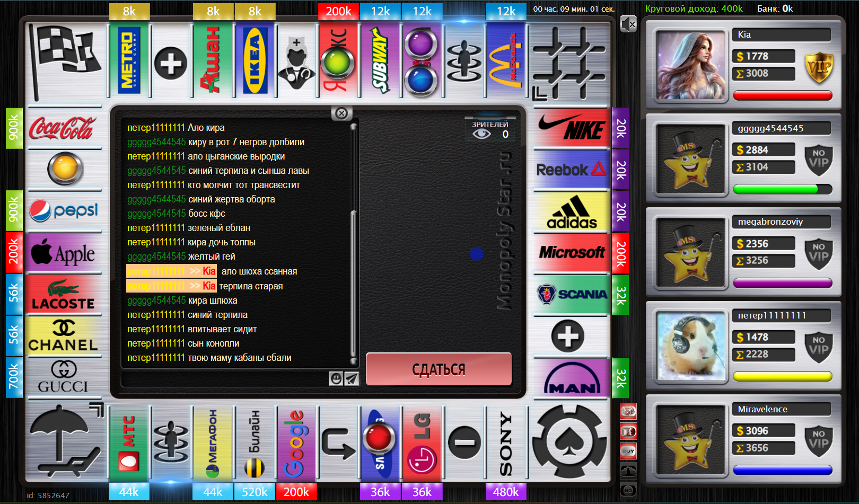Select the MAN cell on the board
This screenshot has height=504, width=859.
[572, 378]
